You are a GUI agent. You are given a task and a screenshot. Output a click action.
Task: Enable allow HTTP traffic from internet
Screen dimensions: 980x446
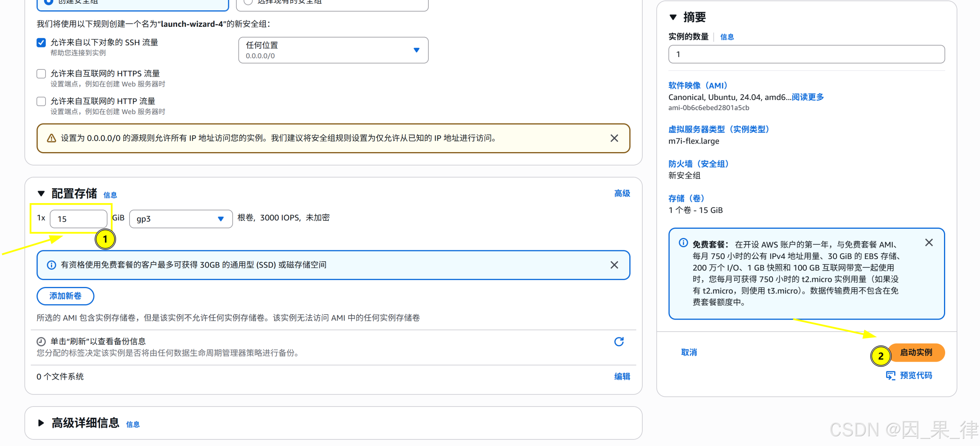pyautogui.click(x=41, y=101)
